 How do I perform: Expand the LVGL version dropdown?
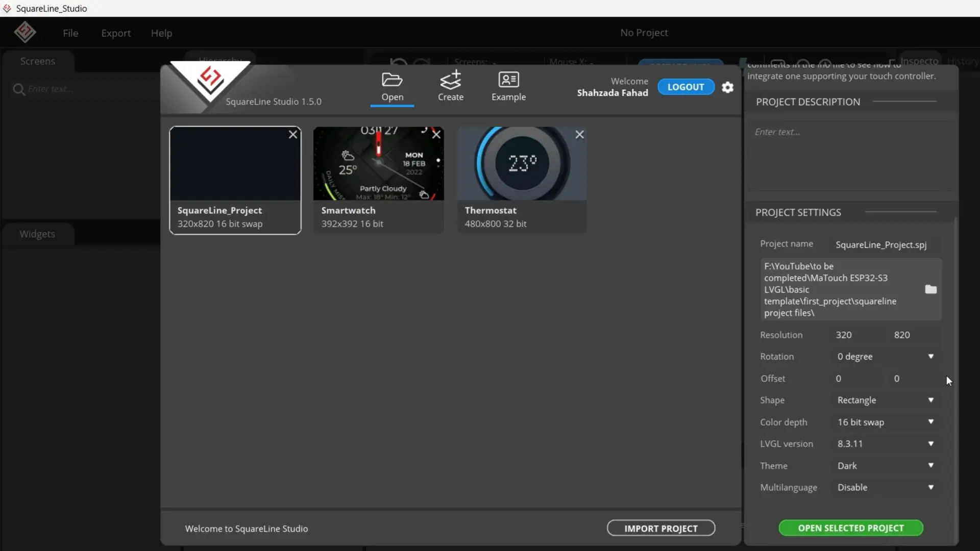886,444
